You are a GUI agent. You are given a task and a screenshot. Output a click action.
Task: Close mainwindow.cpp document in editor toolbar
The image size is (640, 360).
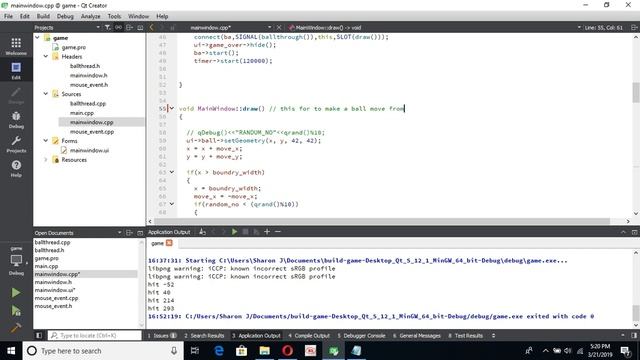(x=279, y=27)
